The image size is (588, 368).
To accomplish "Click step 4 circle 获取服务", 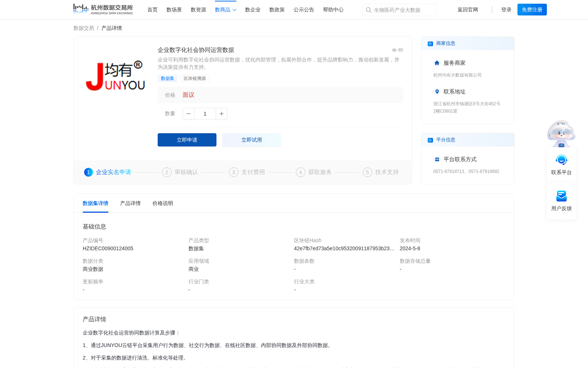I will 301,172.
